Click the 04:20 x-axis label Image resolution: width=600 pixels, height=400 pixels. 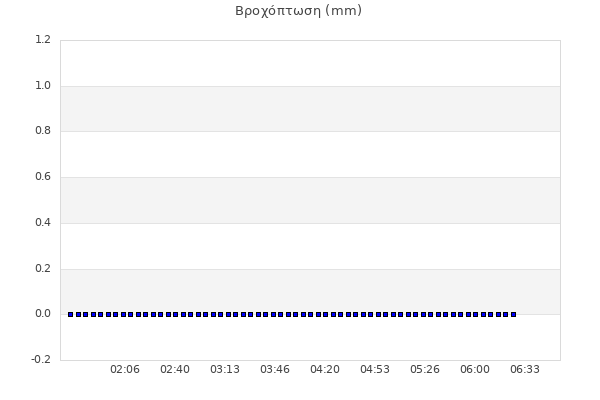[x=325, y=370]
